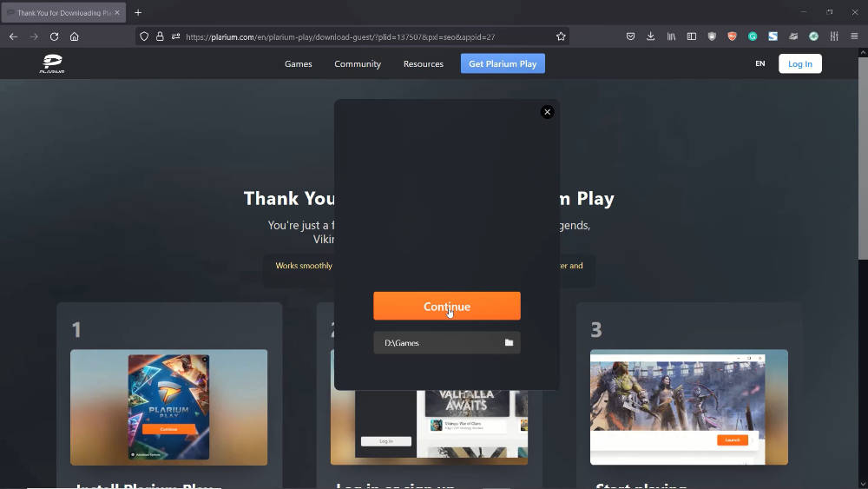Screen dimensions: 868x489
Task: Open the browser downloads panel
Action: tap(650, 36)
